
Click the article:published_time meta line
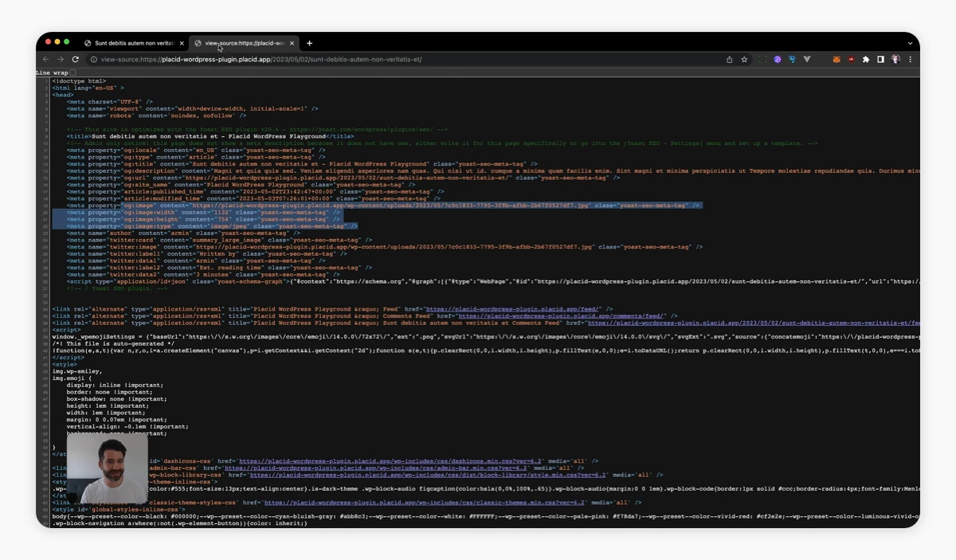tap(255, 192)
